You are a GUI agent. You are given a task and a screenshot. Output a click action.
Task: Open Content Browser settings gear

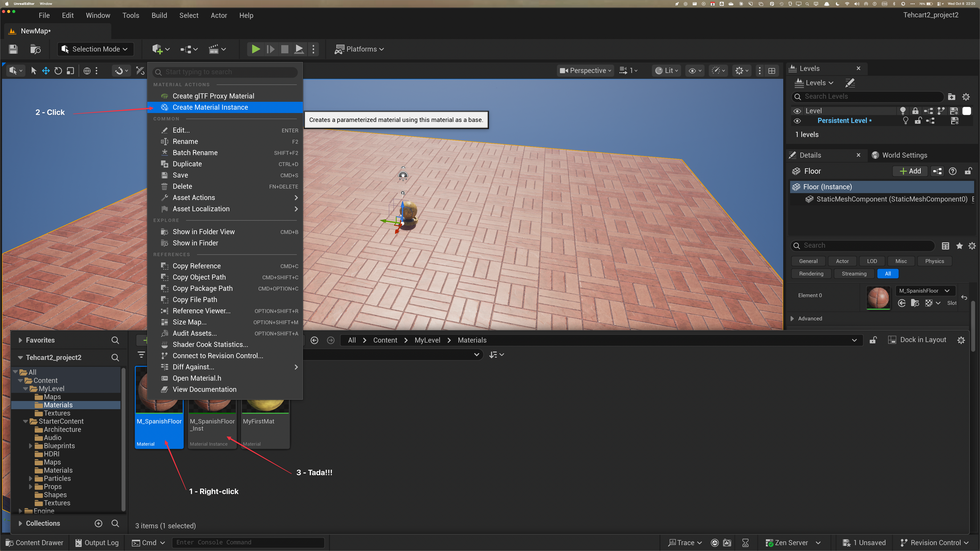[x=961, y=340]
